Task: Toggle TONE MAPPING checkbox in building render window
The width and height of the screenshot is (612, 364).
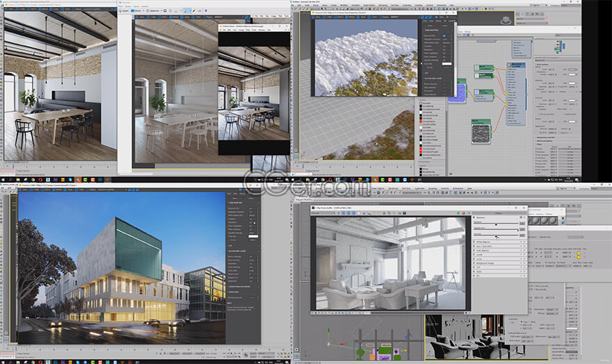Action: click(x=257, y=203)
